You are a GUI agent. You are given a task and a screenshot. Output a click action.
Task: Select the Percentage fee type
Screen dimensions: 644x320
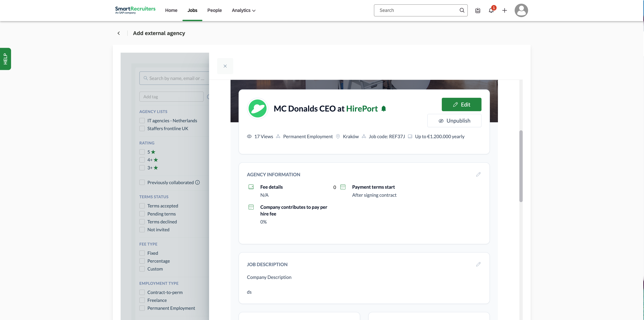click(142, 261)
